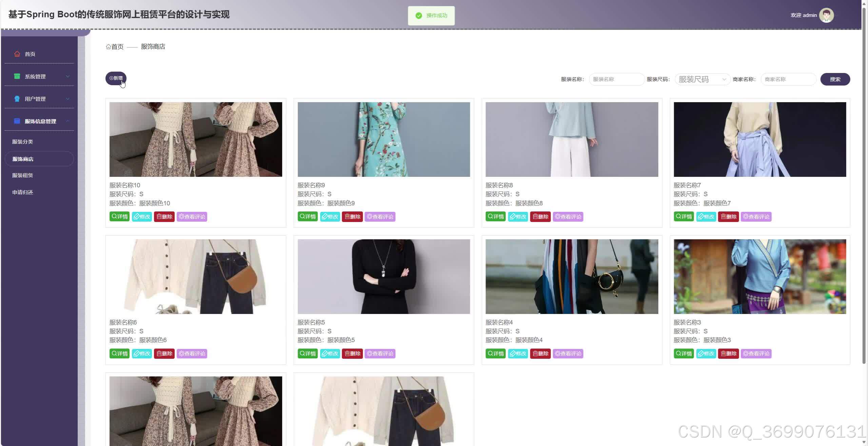Click the 服装名称3 thumbnail image
This screenshot has width=868, height=446.
760,277
